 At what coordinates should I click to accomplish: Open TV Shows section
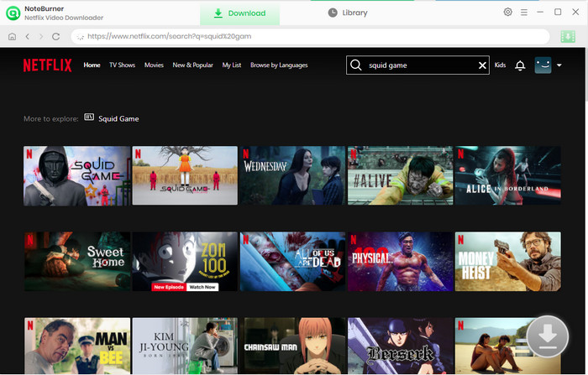tap(123, 65)
